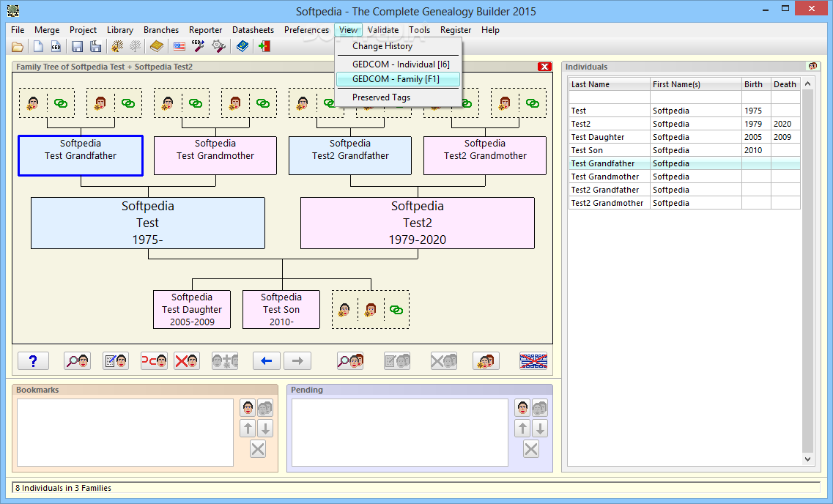Click the GED file import icon
Screen dimensions: 833x504
(56, 47)
